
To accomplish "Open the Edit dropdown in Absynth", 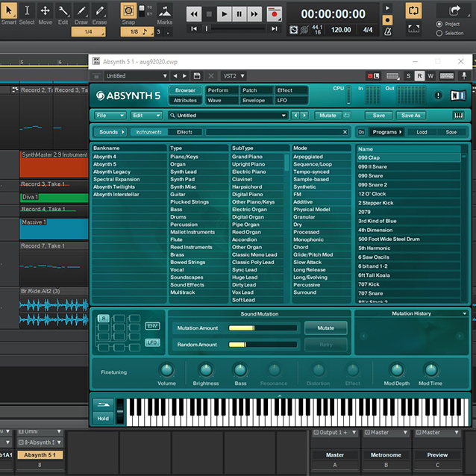I will tap(146, 116).
